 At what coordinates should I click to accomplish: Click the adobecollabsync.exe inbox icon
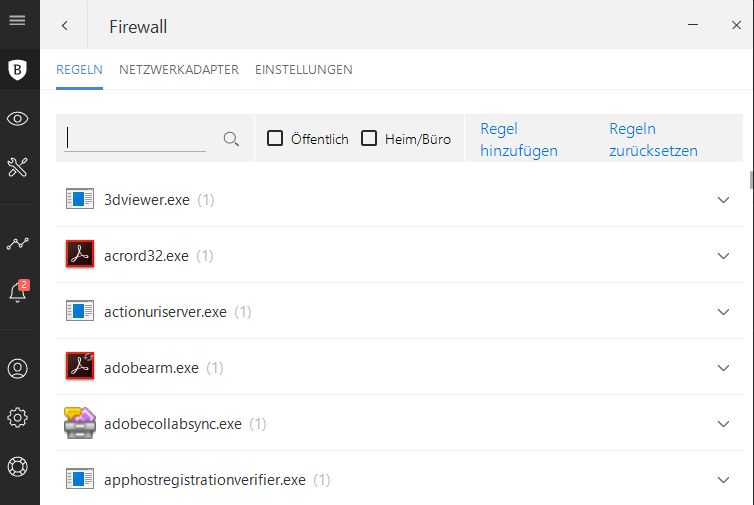click(x=80, y=423)
